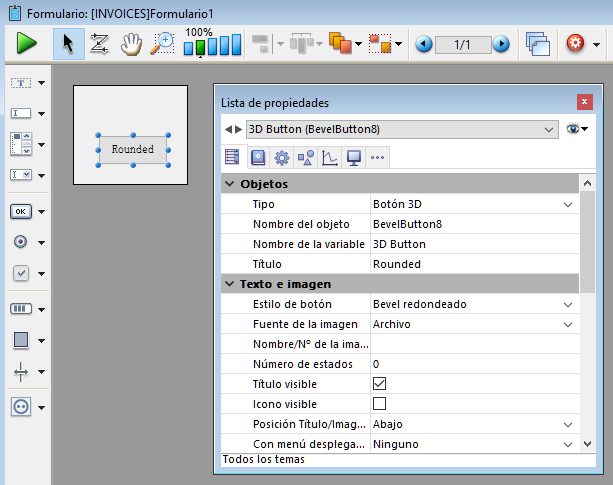Open the Estilo de botón dropdown
613x485 pixels.
coord(568,304)
